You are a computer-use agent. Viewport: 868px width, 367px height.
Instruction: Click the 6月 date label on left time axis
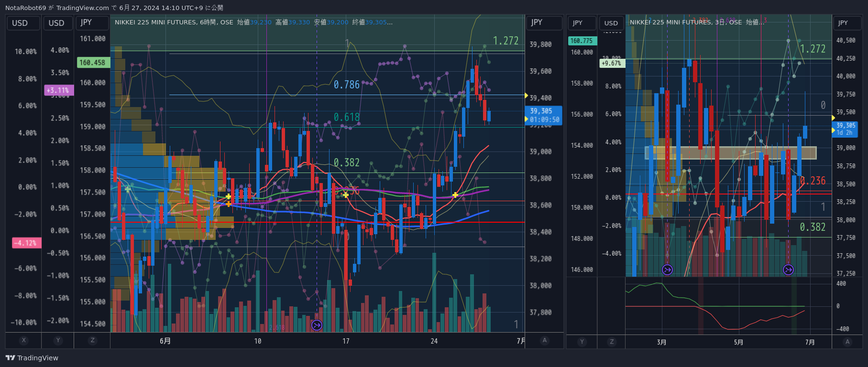tap(165, 341)
